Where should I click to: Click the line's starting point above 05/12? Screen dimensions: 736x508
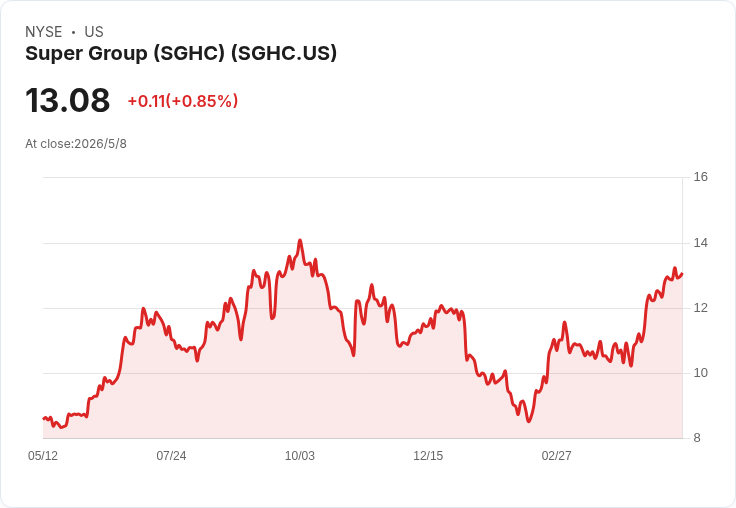44,418
